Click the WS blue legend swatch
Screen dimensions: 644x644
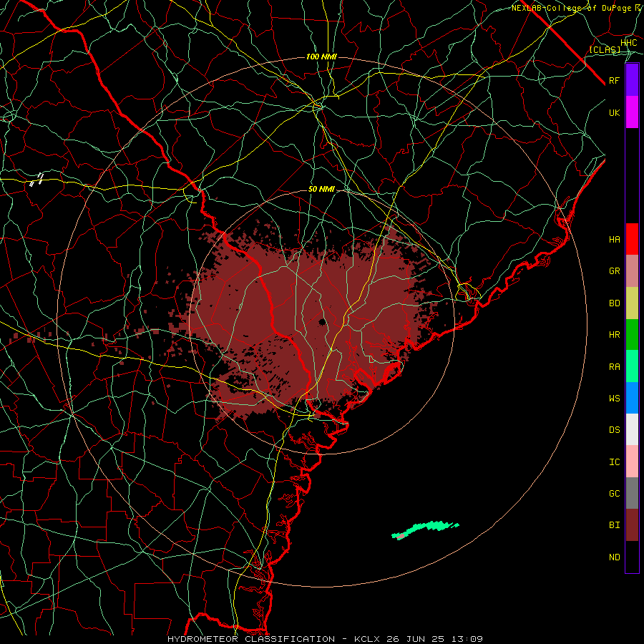click(632, 398)
